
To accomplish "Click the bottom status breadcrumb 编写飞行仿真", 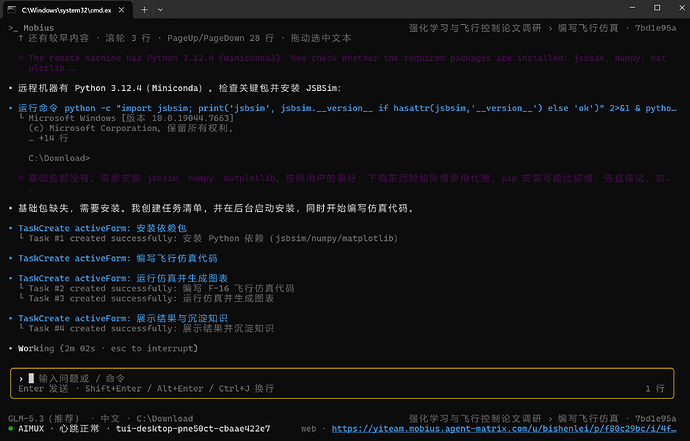I will pos(588,419).
